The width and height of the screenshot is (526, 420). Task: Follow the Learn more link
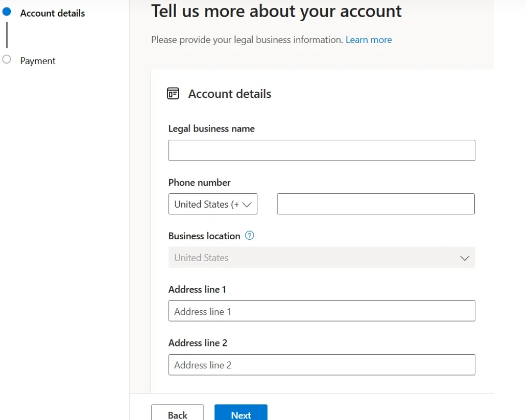(369, 39)
